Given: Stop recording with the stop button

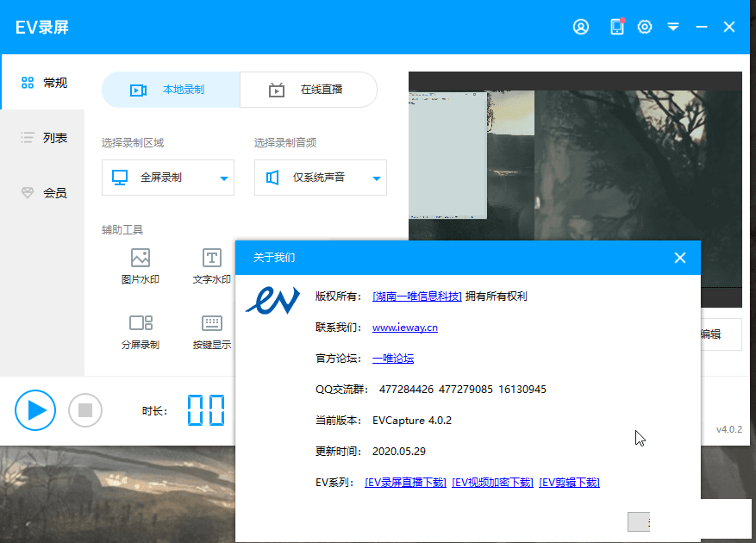Looking at the screenshot, I should pos(85,410).
